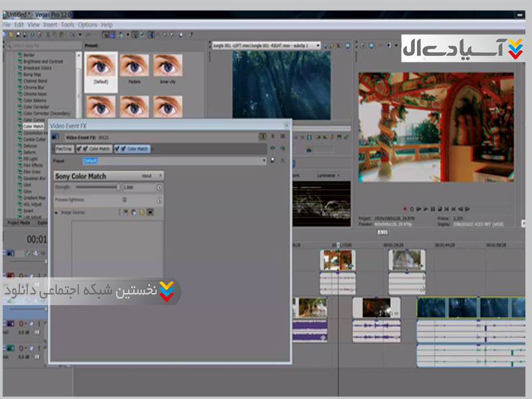Open the Preset dropdown in Video Event FX
Screen dimensions: 532x399
[x=264, y=161]
